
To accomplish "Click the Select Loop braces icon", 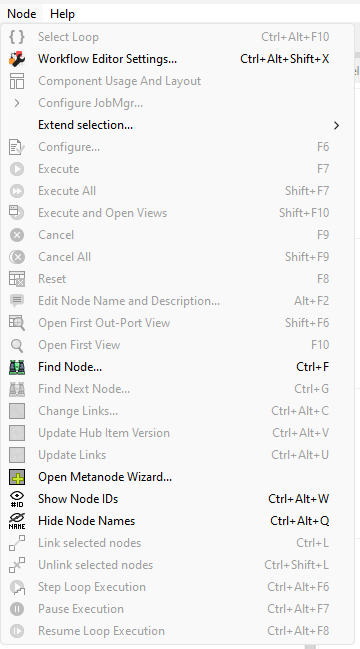I will pos(17,37).
